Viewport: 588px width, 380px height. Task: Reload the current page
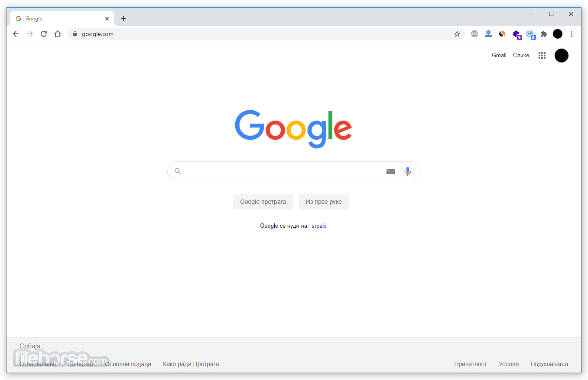tap(44, 34)
